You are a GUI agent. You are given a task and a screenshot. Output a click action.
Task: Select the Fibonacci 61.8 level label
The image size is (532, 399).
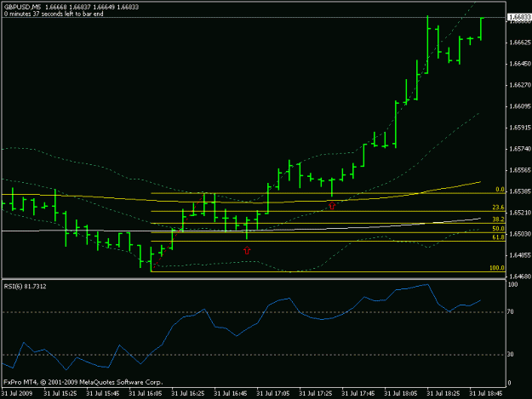[x=498, y=237]
